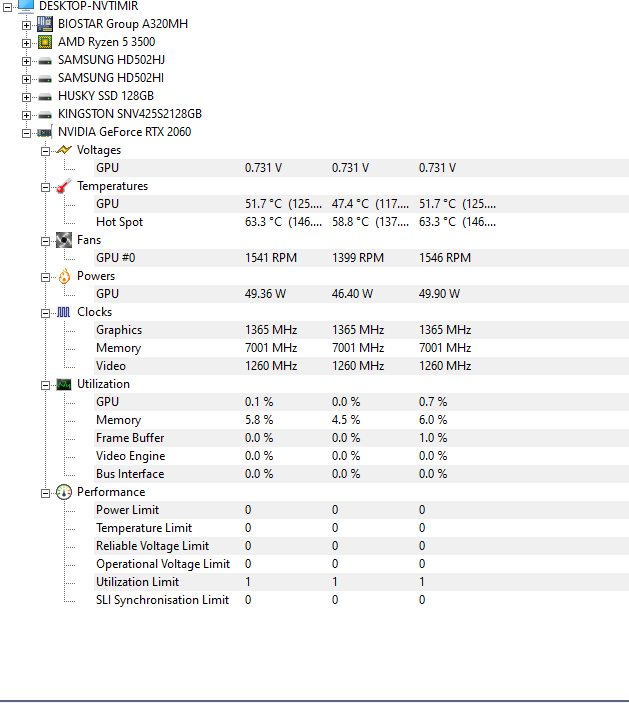Click the Clocks waveform icon
629x703 pixels.
tap(64, 312)
